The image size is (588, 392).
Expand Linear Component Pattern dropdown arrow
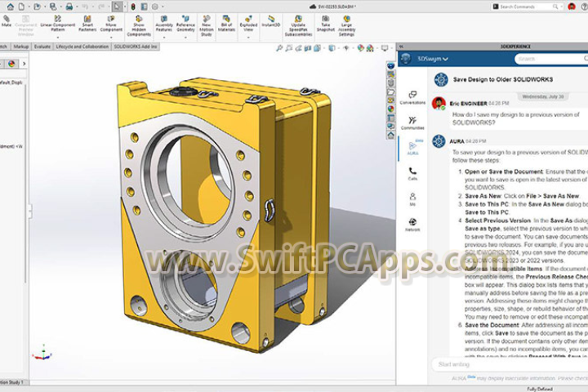[x=58, y=37]
